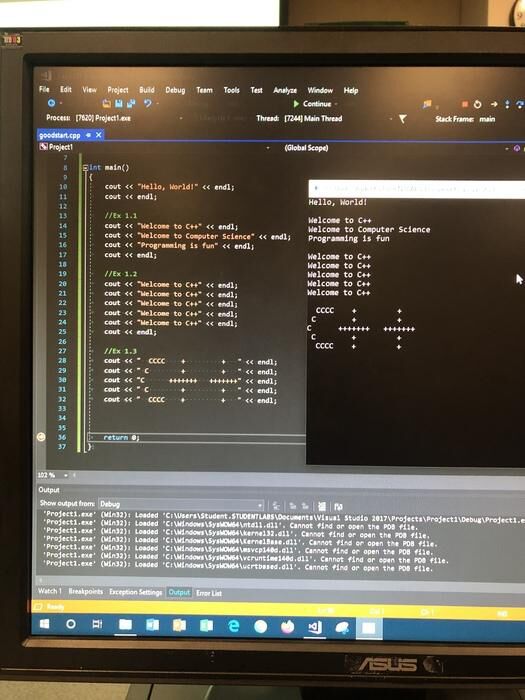Click the Toggle Word Wrap output icon
Screen dimensions: 525x700
tap(338, 506)
